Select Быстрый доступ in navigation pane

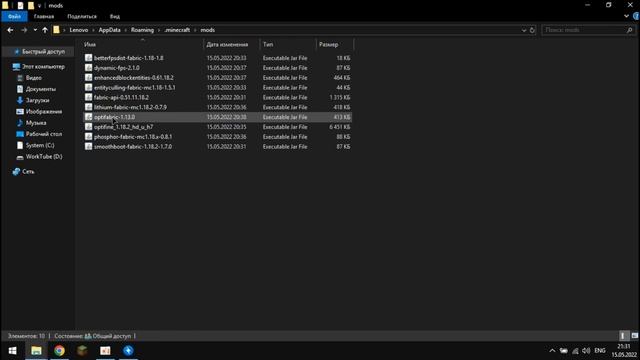(43, 52)
